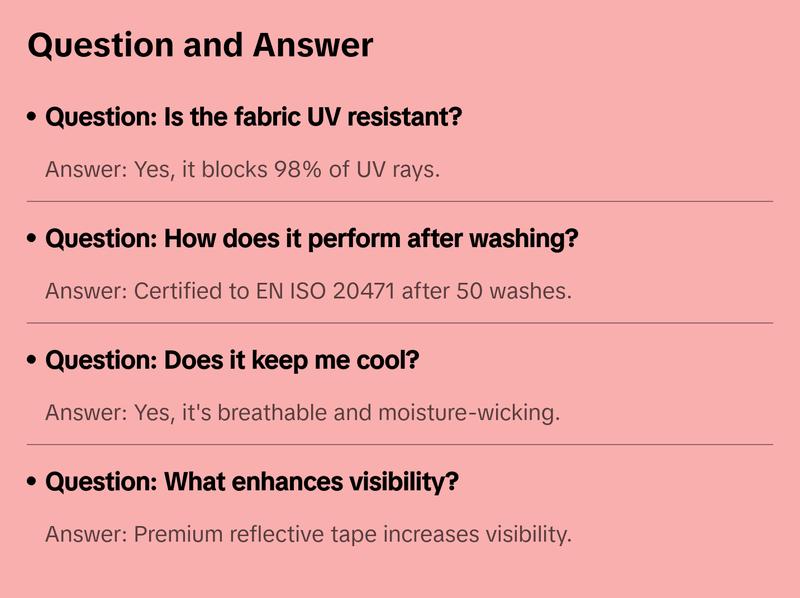This screenshot has height=598, width=800.
Task: Click the bullet next to "Does it keep me cool?"
Action: (x=33, y=361)
